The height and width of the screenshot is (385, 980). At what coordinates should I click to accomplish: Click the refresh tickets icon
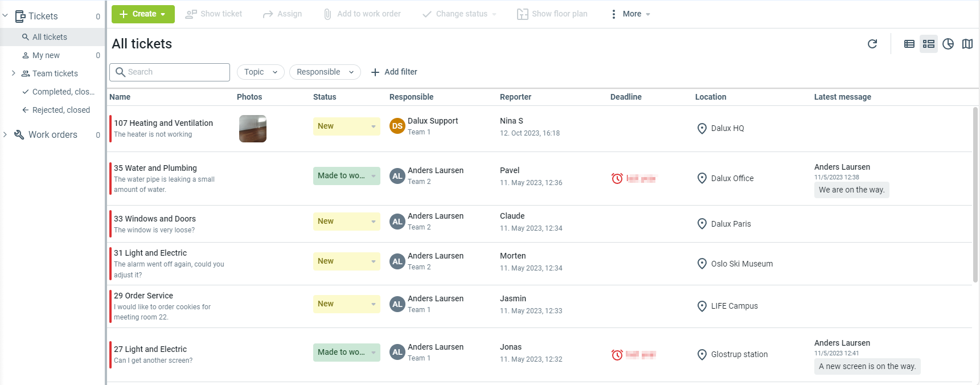point(872,44)
